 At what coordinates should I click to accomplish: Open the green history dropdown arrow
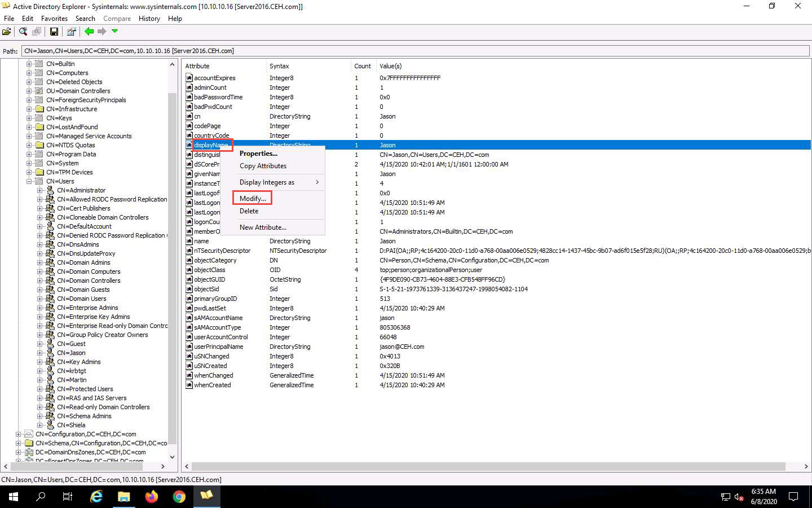click(x=114, y=32)
